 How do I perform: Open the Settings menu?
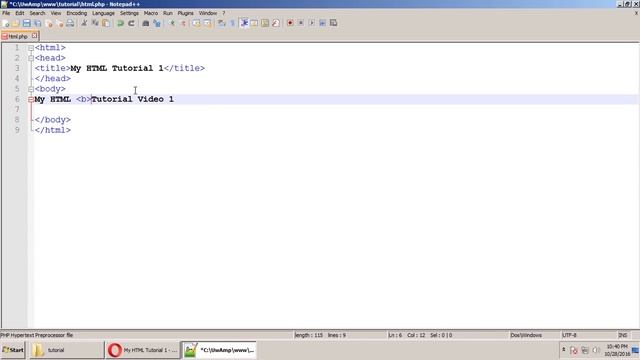129,13
